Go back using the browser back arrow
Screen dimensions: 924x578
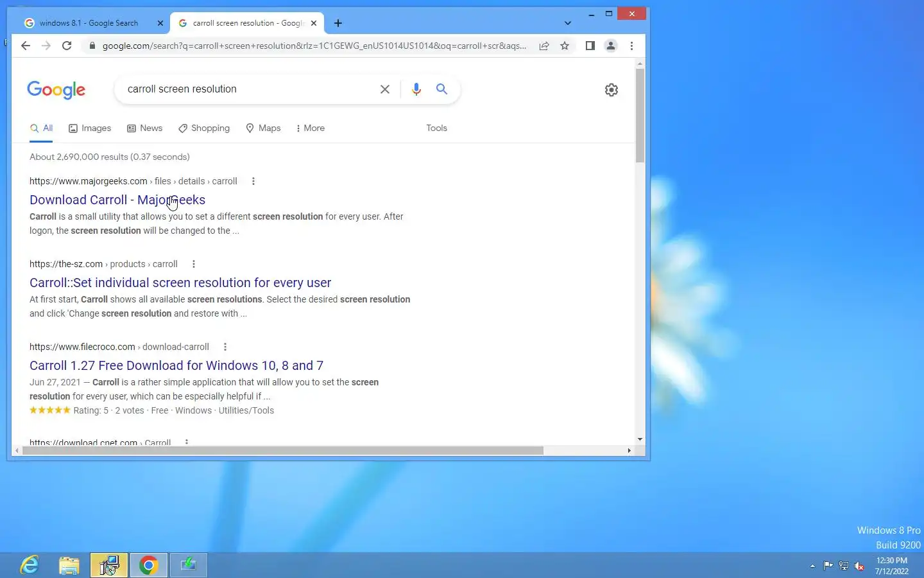click(x=26, y=46)
